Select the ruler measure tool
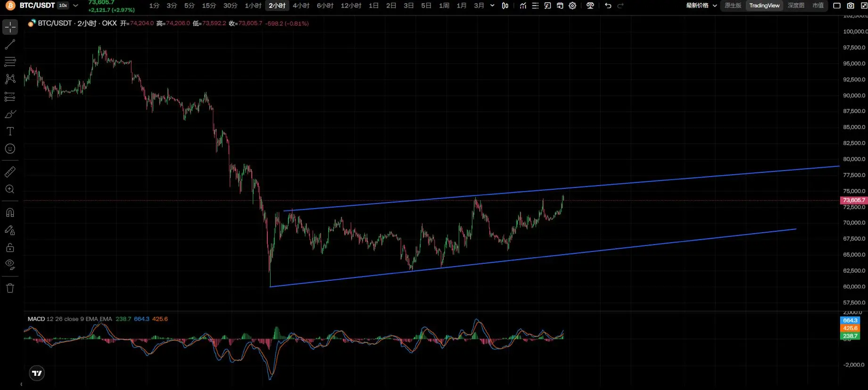Image resolution: width=868 pixels, height=390 pixels. (10, 172)
